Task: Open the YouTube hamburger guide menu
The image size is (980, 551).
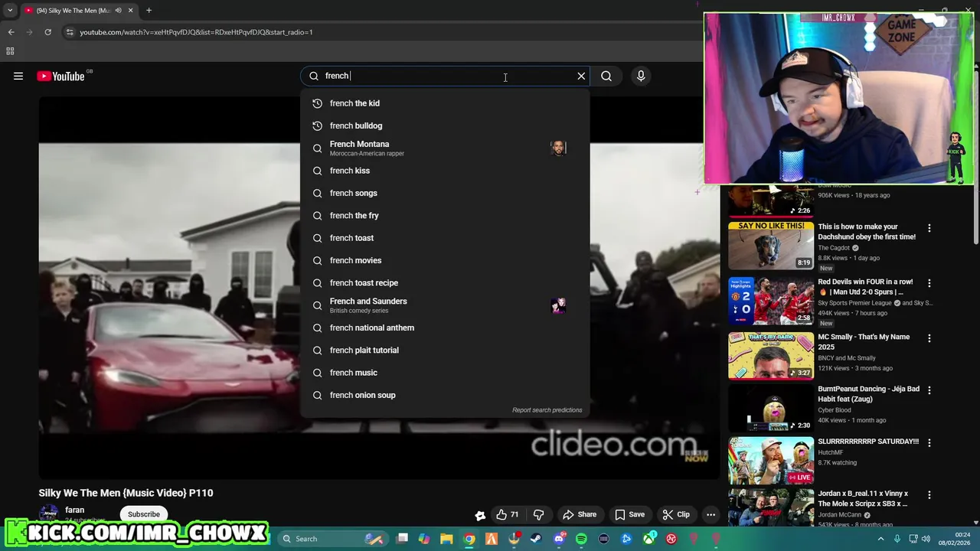Action: [x=18, y=76]
